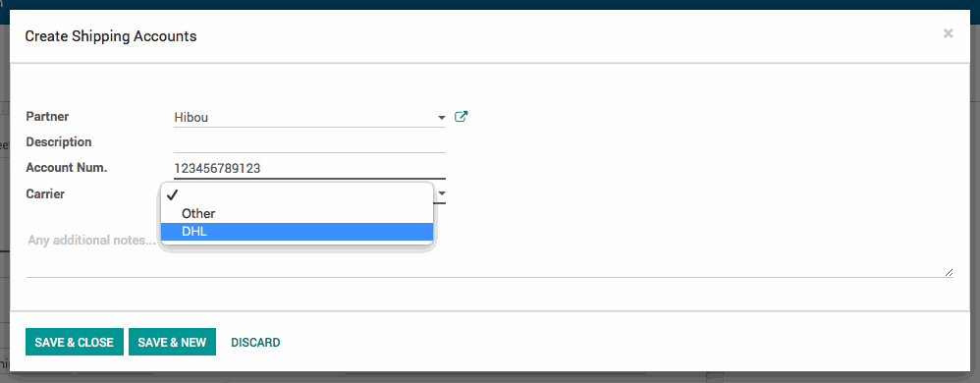980x383 pixels.
Task: Discard the new shipping account
Action: [255, 343]
